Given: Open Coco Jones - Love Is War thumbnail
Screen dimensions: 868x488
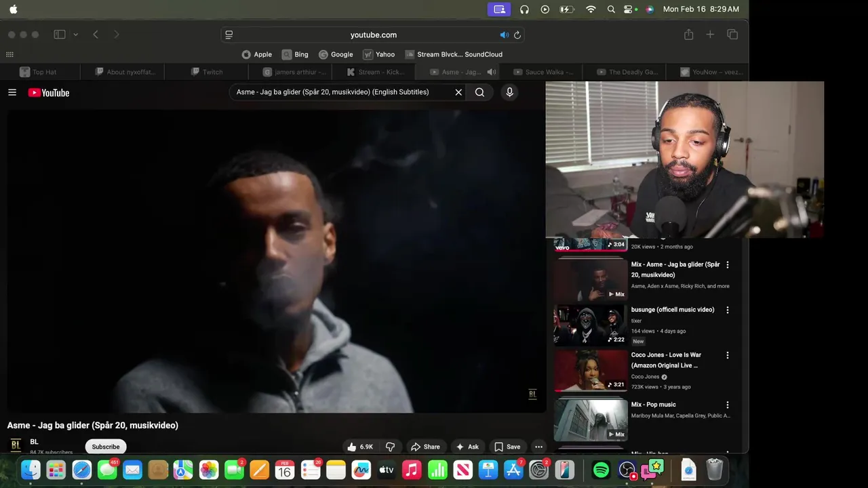Looking at the screenshot, I should pos(591,371).
